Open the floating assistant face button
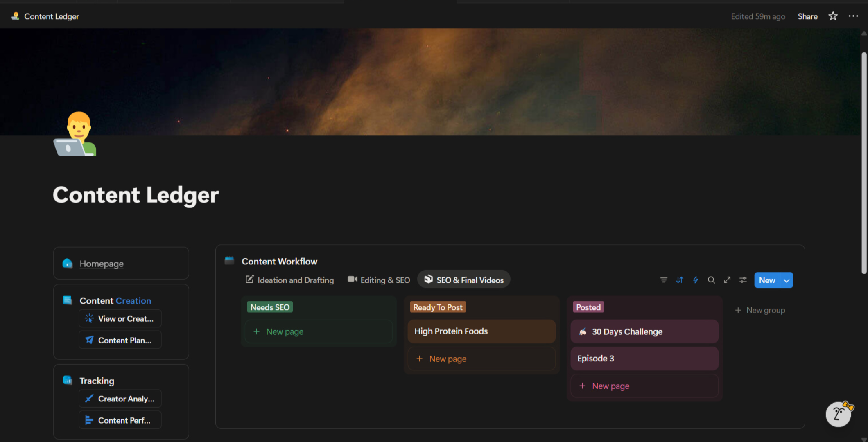The image size is (868, 442). [839, 414]
